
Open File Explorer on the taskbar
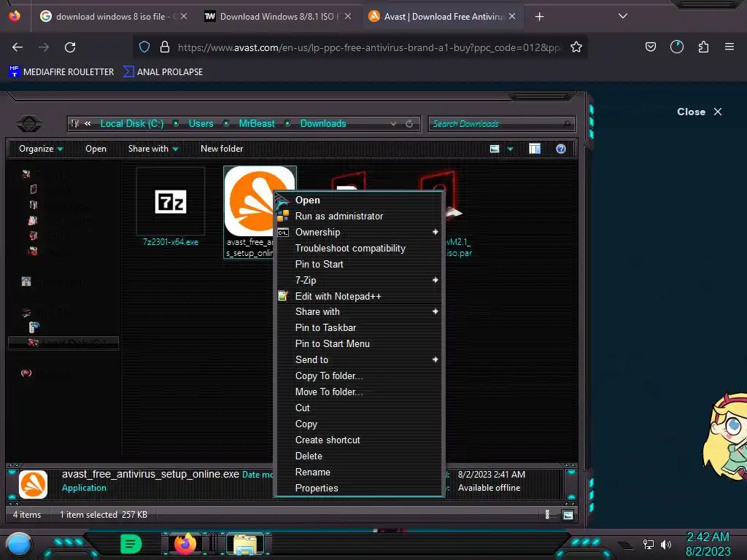245,544
